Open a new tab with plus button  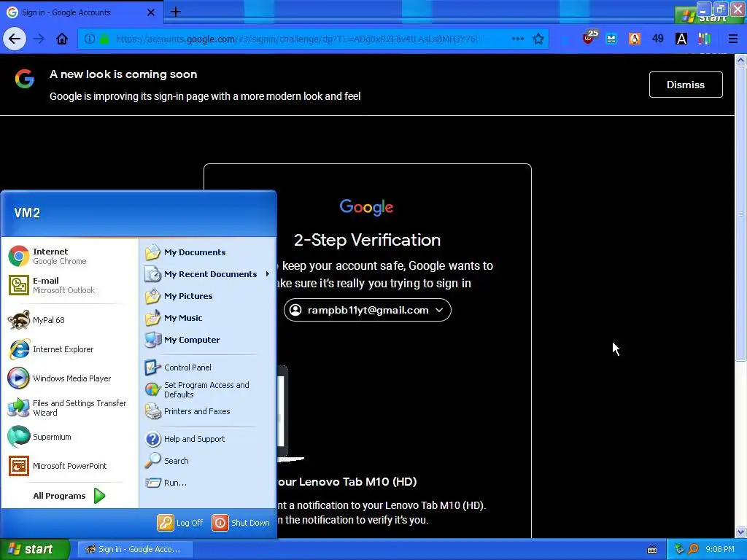175,12
